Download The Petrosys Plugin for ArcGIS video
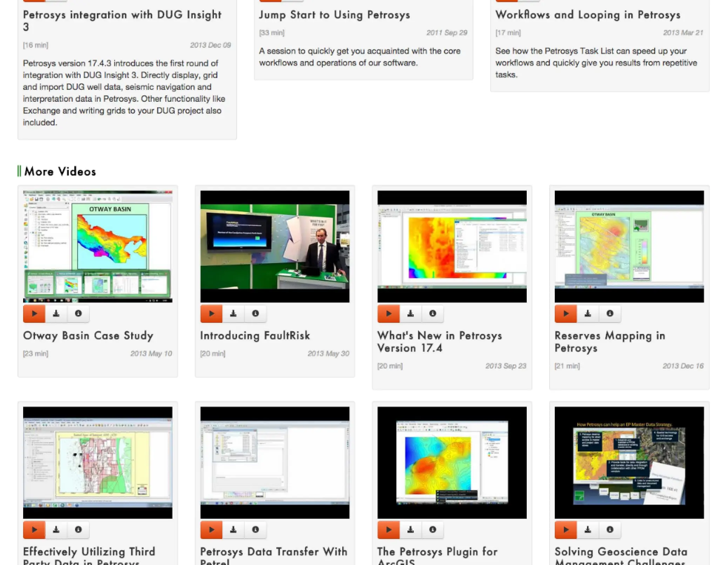Screen dimensions: 728x565 [411, 530]
